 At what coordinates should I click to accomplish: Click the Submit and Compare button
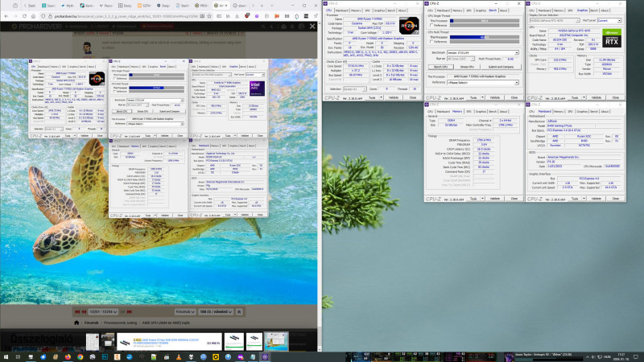(501, 67)
